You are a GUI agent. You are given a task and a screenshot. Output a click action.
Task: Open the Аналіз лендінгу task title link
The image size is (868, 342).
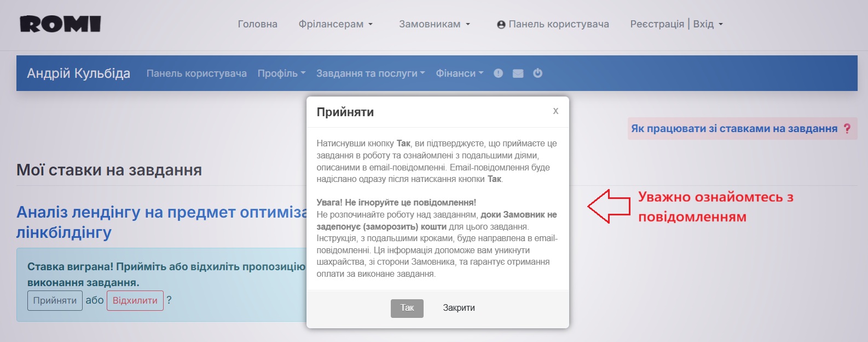pos(162,222)
